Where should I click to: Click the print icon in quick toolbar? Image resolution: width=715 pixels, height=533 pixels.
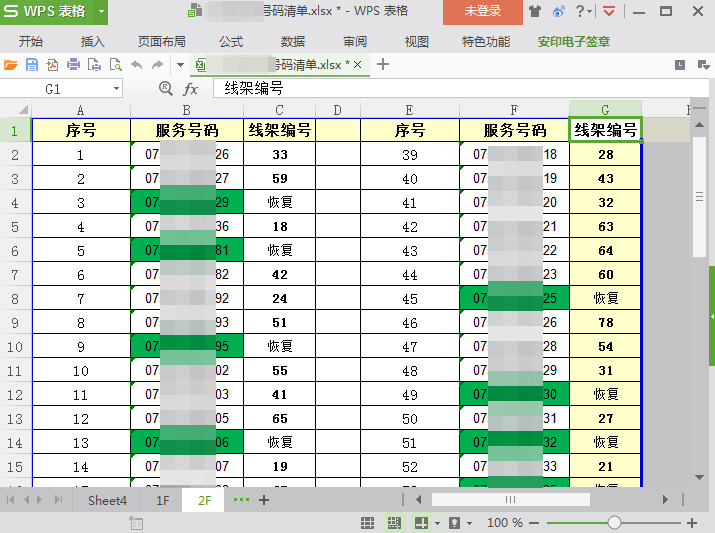[73, 65]
